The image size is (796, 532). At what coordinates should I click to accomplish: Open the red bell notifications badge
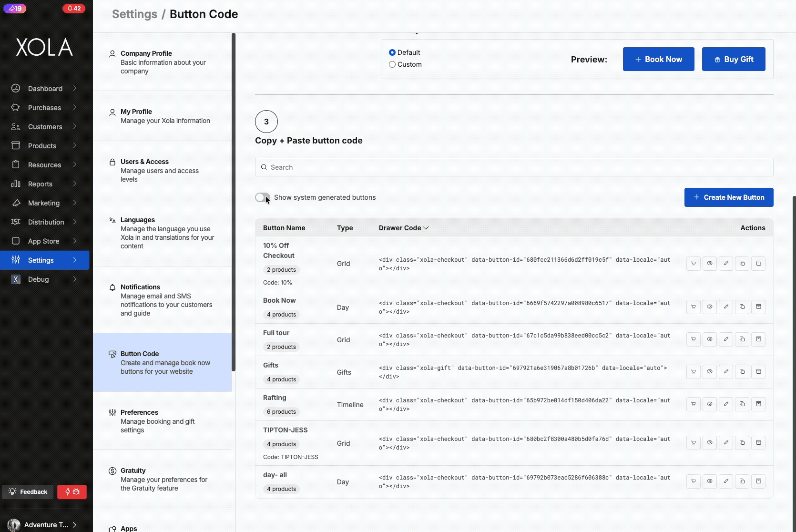tap(74, 9)
